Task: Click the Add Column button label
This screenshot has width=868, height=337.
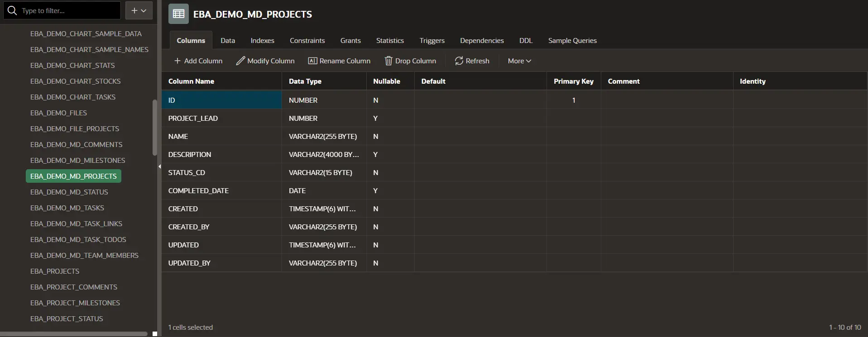Action: (x=203, y=61)
